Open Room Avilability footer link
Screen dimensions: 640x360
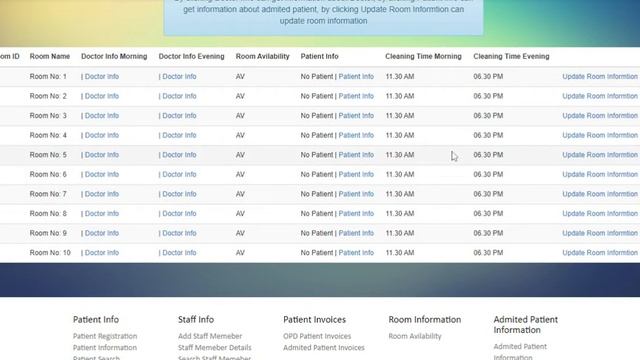(415, 336)
